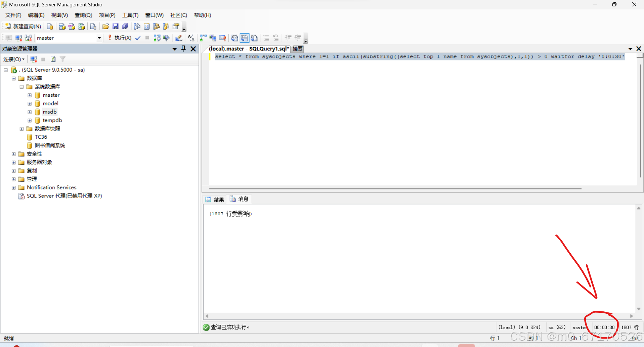Expand the 安全性 folder

(x=13, y=154)
